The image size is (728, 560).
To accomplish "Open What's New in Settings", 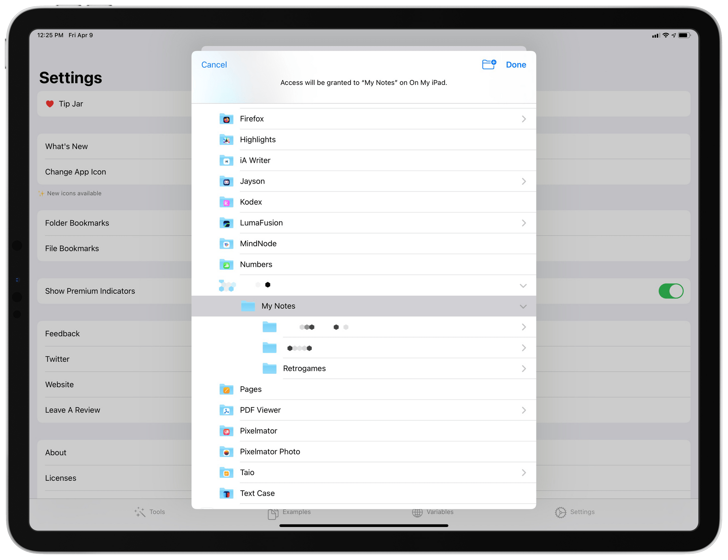I will [114, 146].
